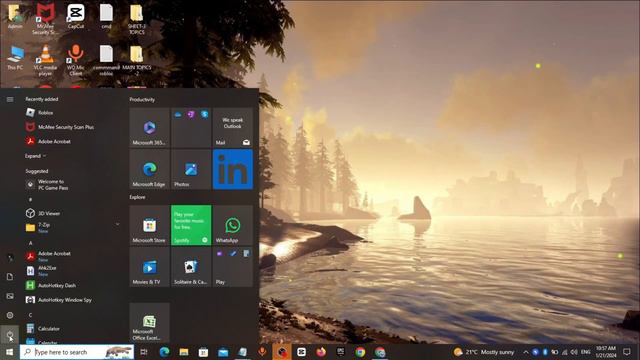
Task: Click the C letter header in app list
Action: pyautogui.click(x=30, y=315)
